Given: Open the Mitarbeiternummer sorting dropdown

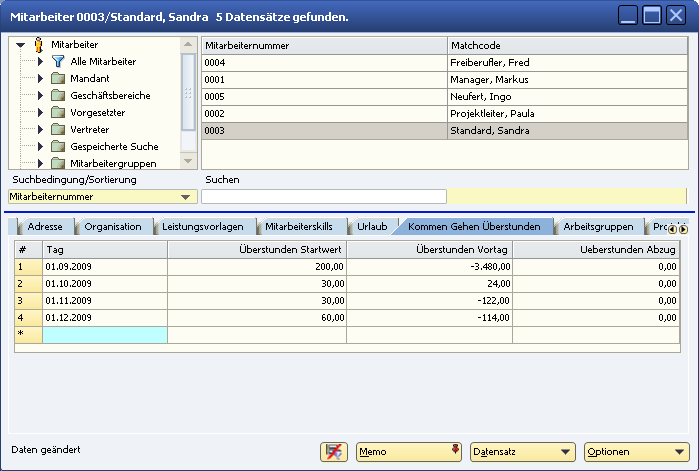Looking at the screenshot, I should [x=183, y=197].
